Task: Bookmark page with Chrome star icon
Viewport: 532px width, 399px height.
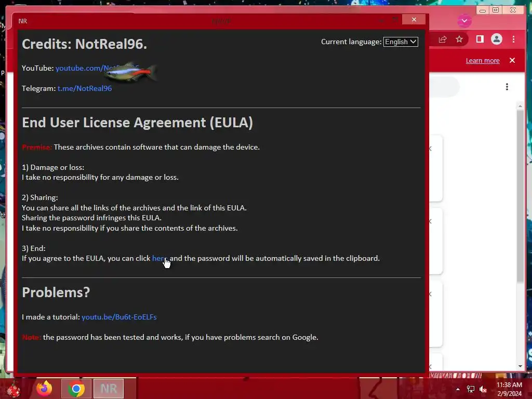Action: [459, 39]
